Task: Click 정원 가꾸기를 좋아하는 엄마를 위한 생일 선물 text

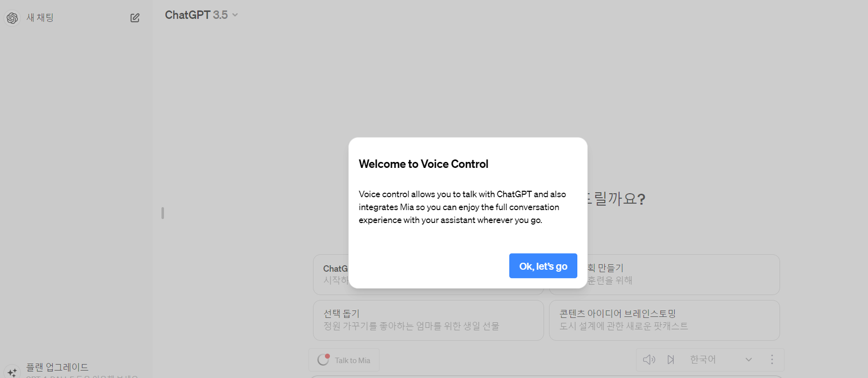Action: pyautogui.click(x=411, y=326)
